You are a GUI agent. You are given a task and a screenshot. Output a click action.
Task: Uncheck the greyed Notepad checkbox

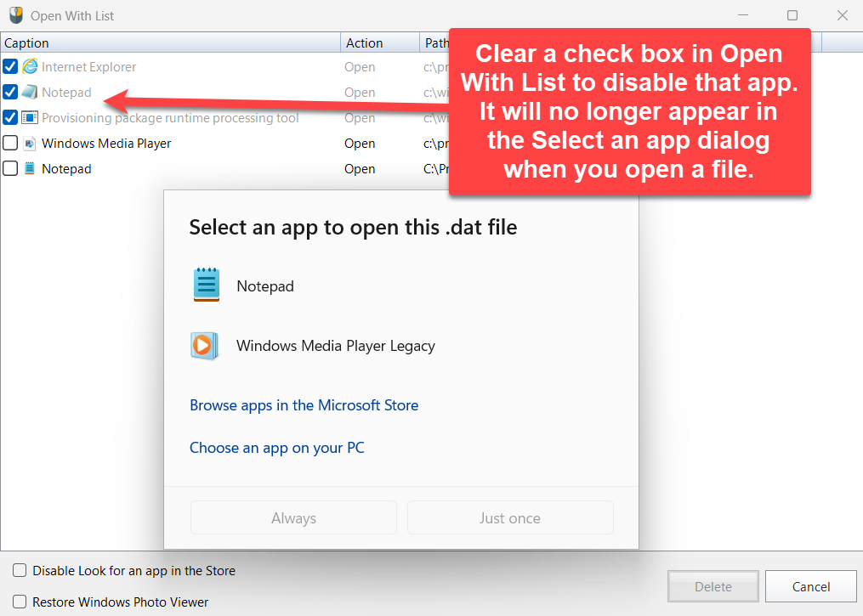point(10,92)
